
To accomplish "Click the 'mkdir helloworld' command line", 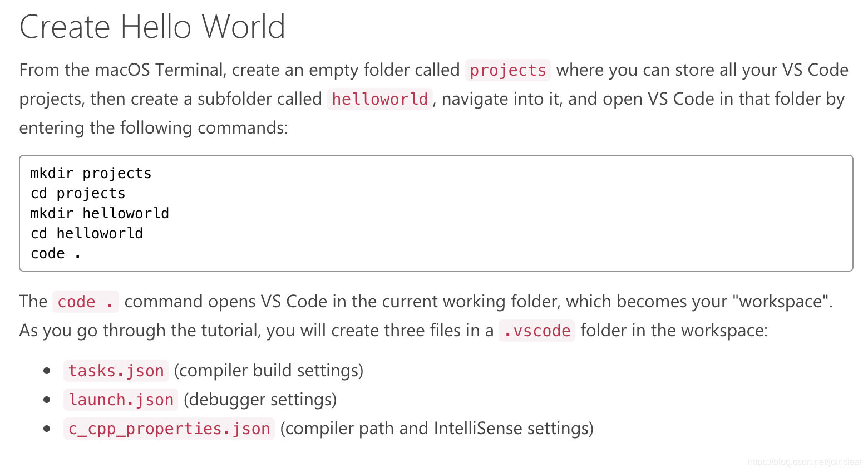I will [x=100, y=213].
